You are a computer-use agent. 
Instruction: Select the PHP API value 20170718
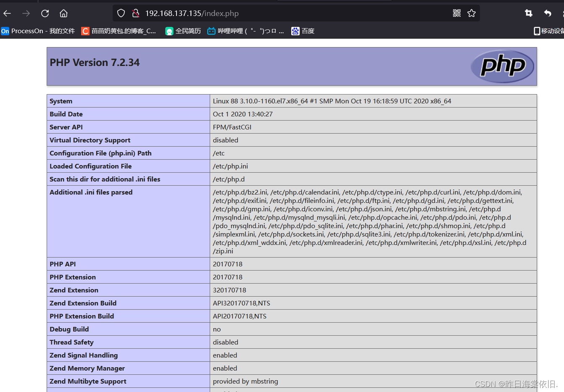pyautogui.click(x=228, y=264)
